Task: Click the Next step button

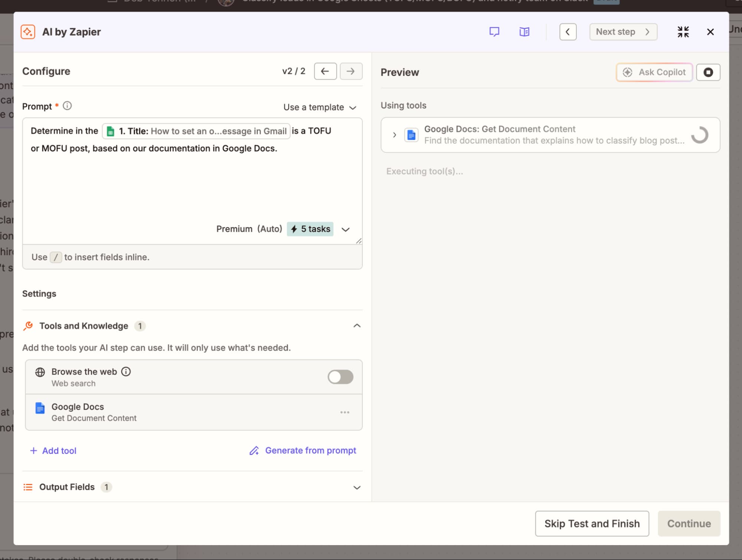Action: (x=623, y=32)
